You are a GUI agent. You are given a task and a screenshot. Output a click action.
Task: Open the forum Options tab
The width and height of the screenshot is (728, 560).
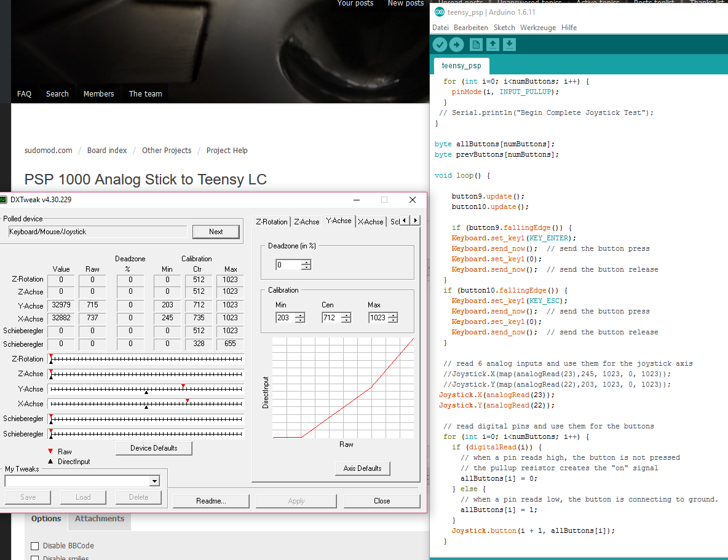(46, 519)
